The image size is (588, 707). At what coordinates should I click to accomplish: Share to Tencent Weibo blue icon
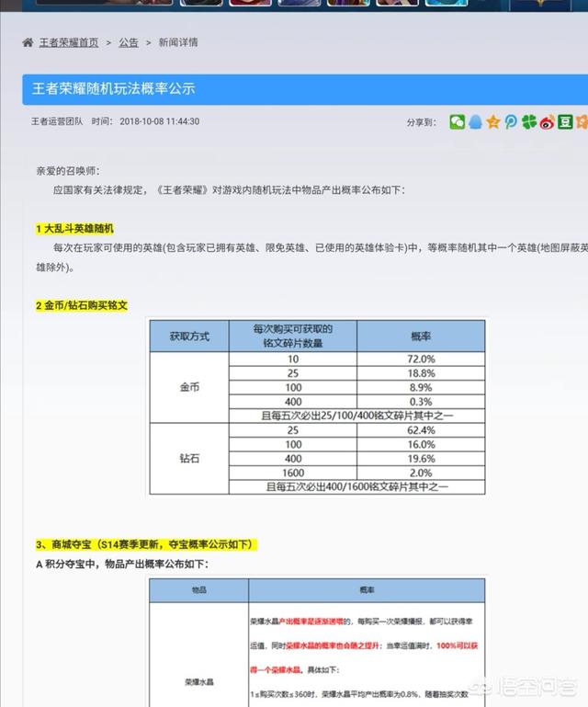[511, 121]
